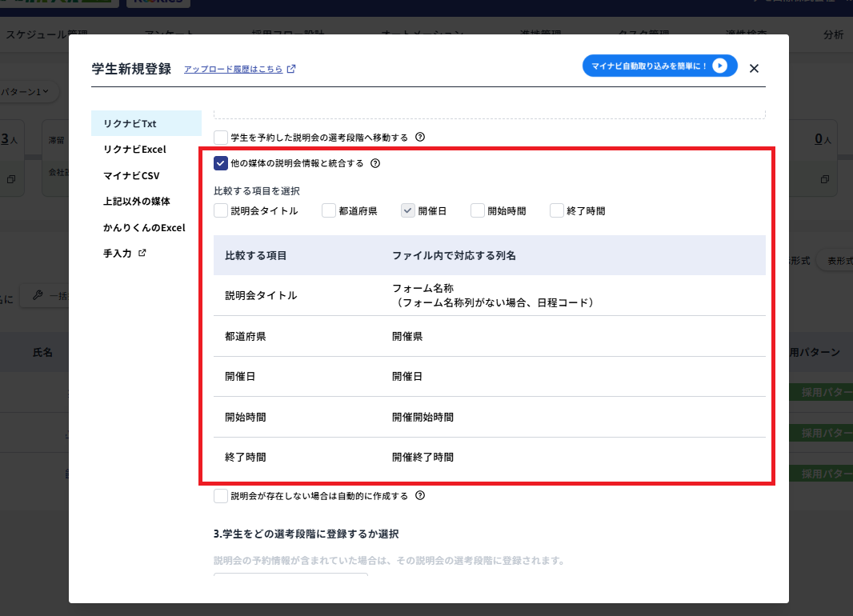This screenshot has height=616, width=853.
Task: Toggle the 開催日 comparison checkbox
Action: [x=408, y=211]
